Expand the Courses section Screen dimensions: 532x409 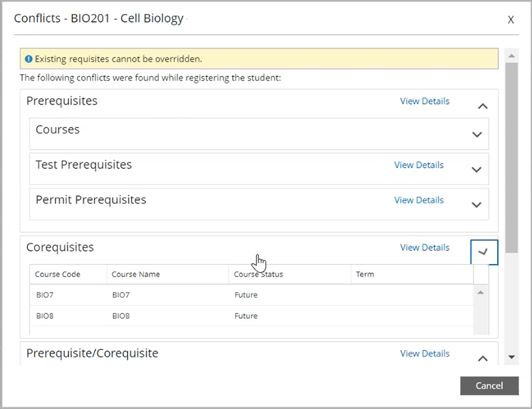click(477, 134)
